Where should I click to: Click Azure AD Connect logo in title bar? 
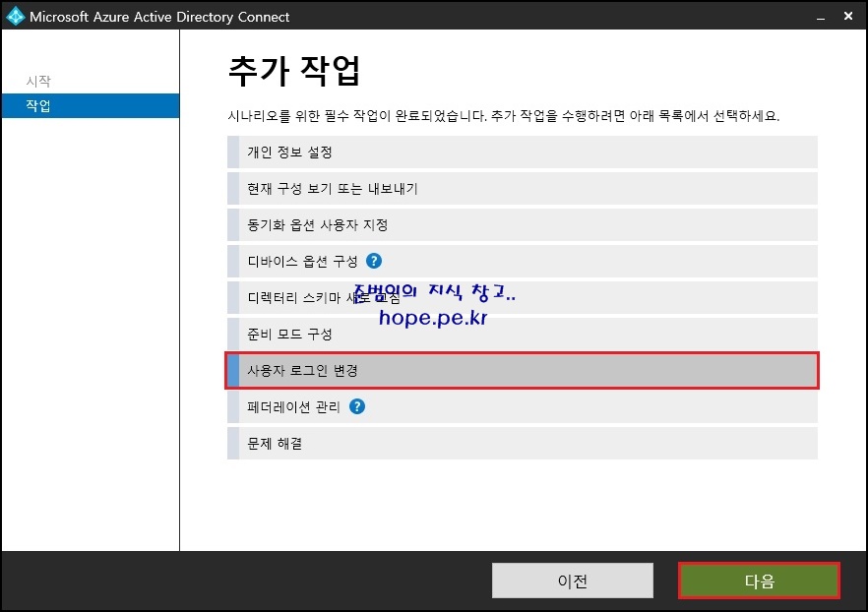click(x=15, y=16)
